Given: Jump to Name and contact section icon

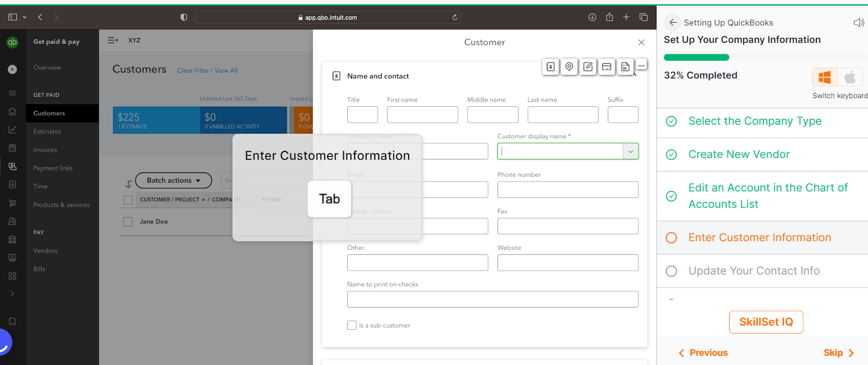Looking at the screenshot, I should click(551, 67).
